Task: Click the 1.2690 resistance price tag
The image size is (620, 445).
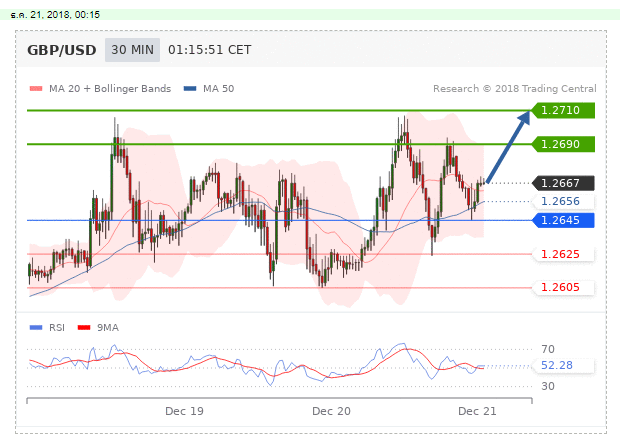Action: [563, 144]
